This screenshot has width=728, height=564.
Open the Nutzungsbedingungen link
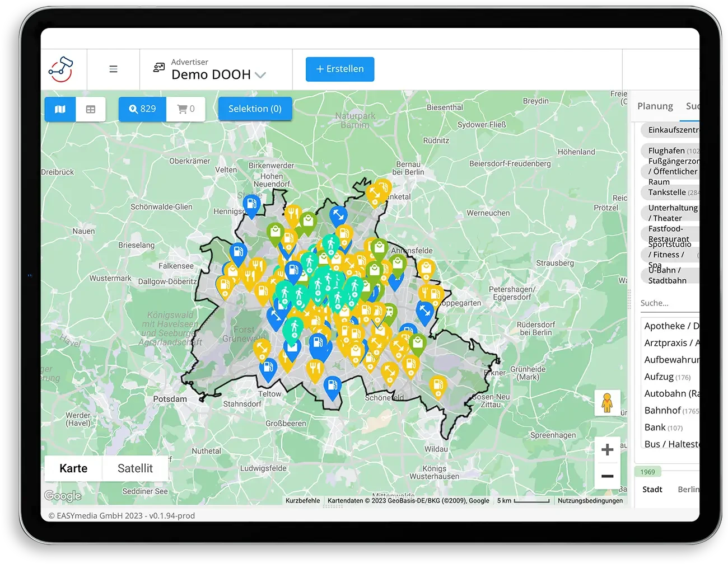pos(590,501)
